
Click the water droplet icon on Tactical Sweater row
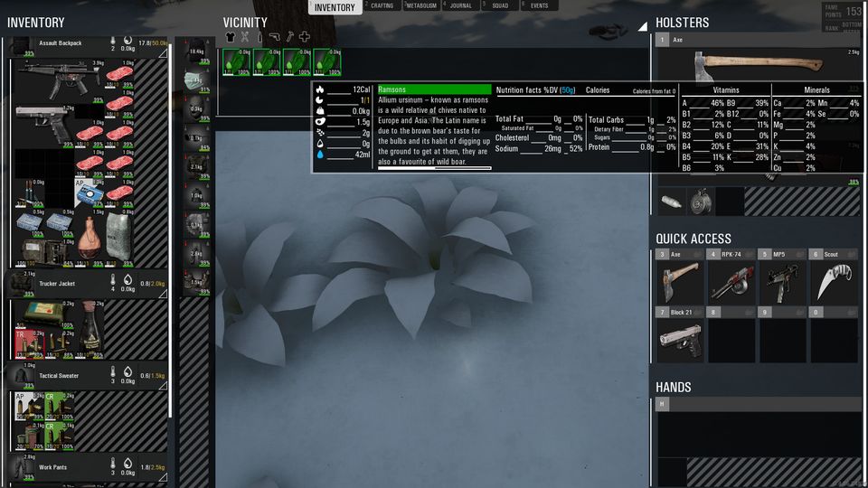click(127, 371)
